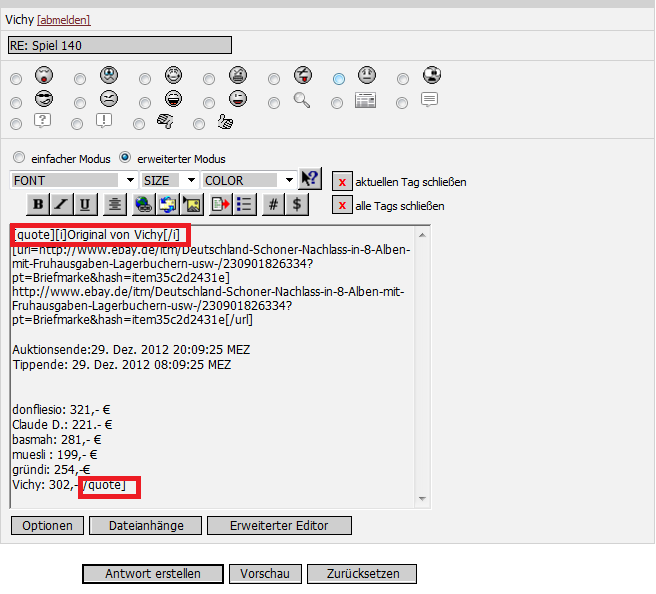
Task: Choose the thumbs-up post icon radio button
Action: point(200,122)
